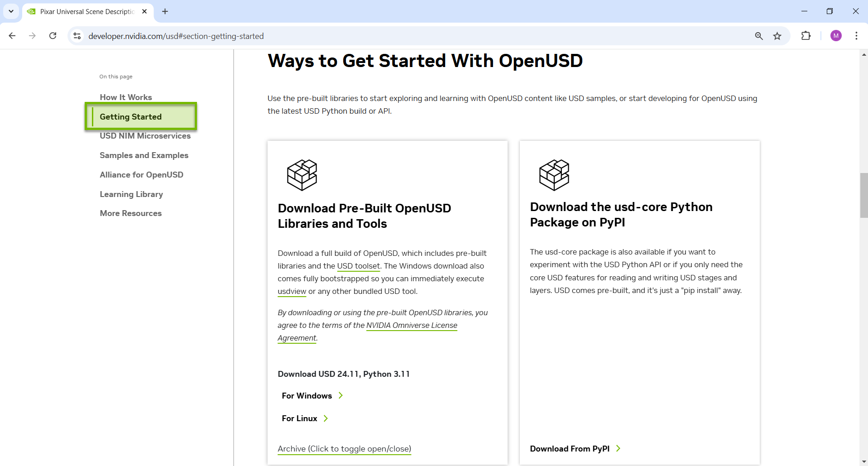Open the profile avatar M
868x466 pixels.
[836, 36]
